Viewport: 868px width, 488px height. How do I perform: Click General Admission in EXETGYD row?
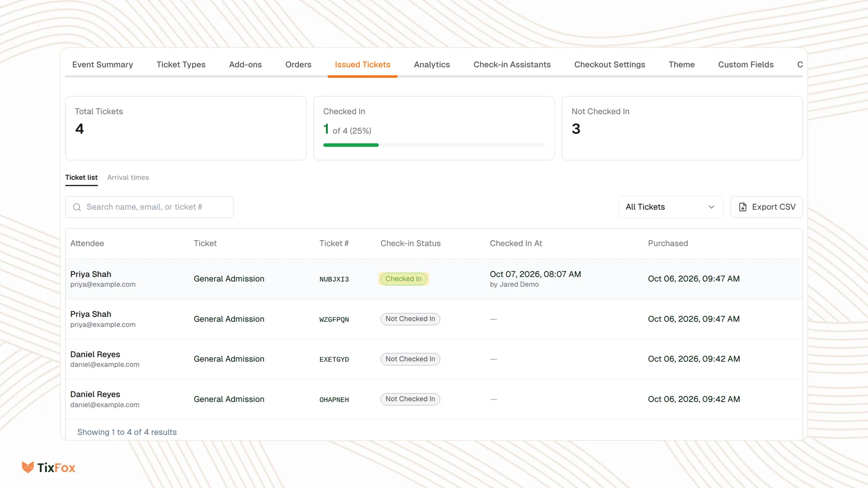229,359
